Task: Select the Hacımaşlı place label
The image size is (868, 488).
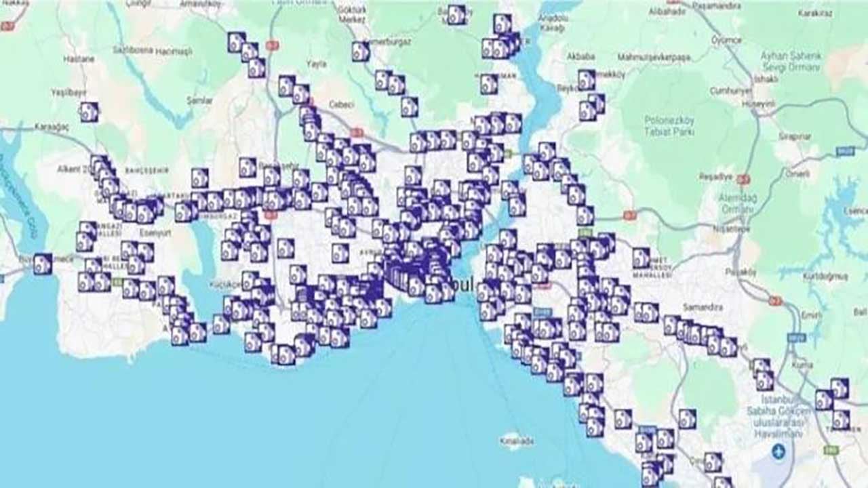Action: coord(174,52)
